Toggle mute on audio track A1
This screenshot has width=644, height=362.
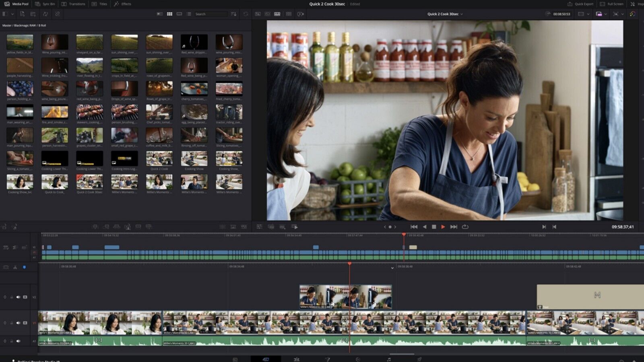18,341
